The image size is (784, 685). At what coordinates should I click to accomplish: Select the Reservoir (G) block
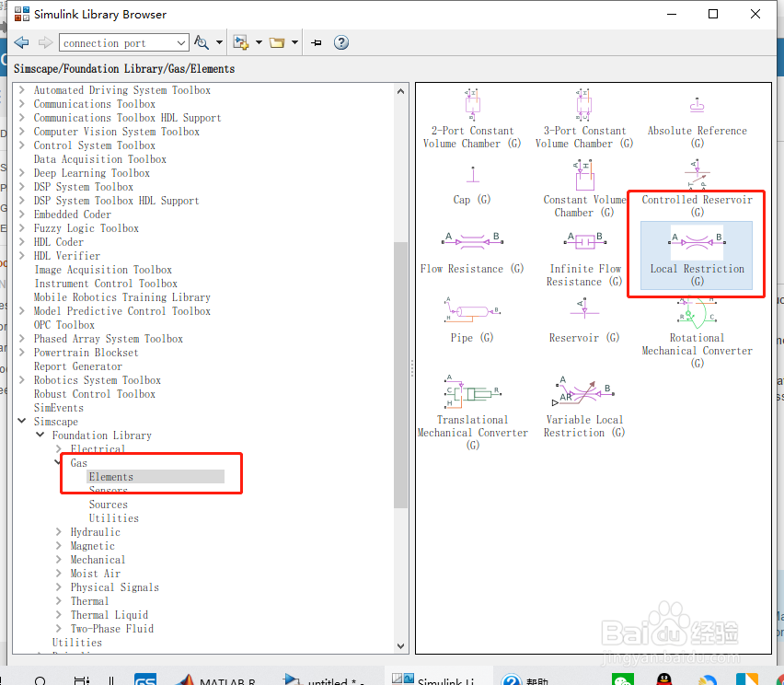[x=584, y=320]
